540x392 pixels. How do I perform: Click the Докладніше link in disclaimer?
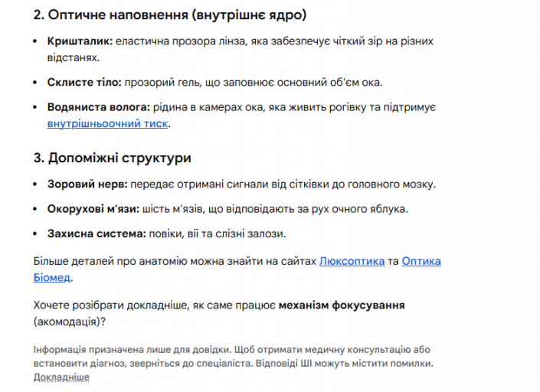[61, 377]
